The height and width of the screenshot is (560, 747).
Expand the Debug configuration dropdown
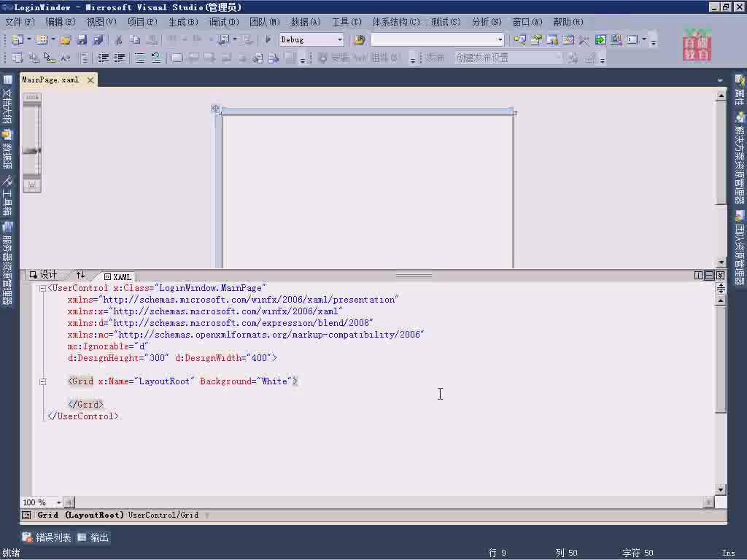point(340,40)
